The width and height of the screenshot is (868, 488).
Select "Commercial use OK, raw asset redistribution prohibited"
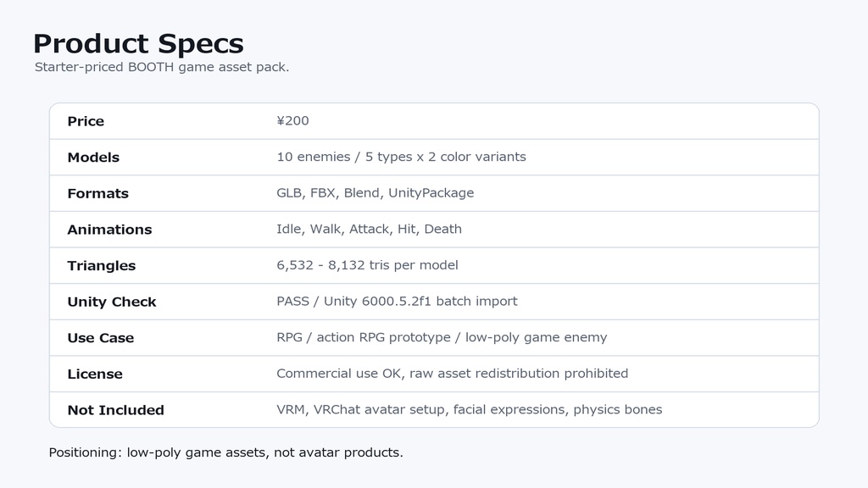pyautogui.click(x=453, y=374)
